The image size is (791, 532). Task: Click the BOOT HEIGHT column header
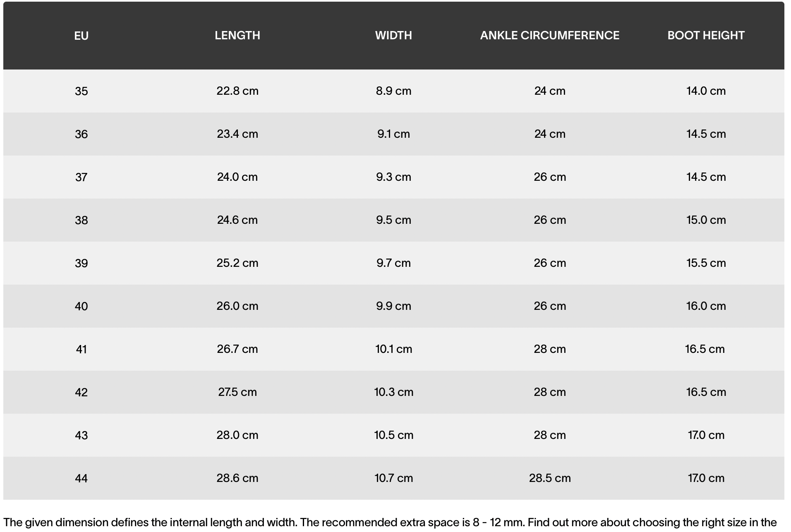click(x=706, y=36)
